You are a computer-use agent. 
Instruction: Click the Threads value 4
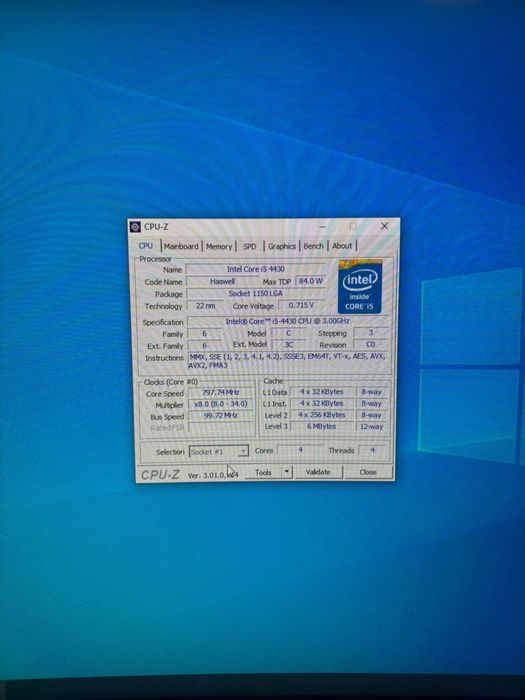(x=372, y=450)
